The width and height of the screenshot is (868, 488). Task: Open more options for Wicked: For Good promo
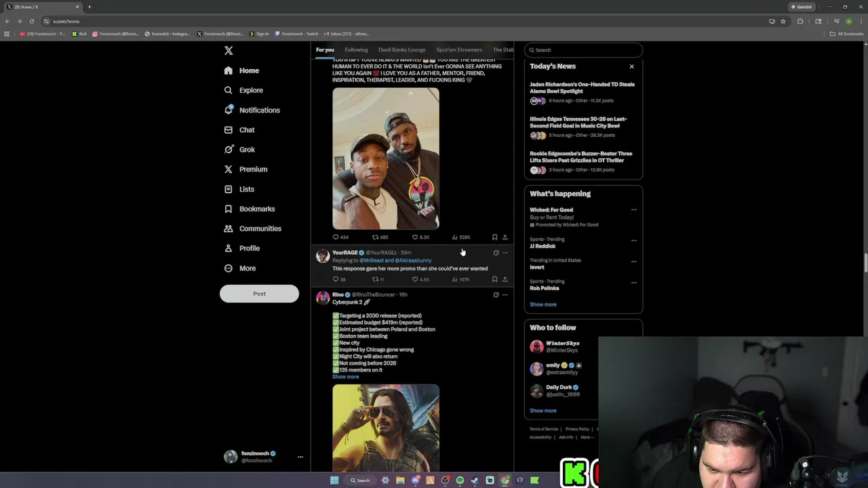tap(634, 210)
